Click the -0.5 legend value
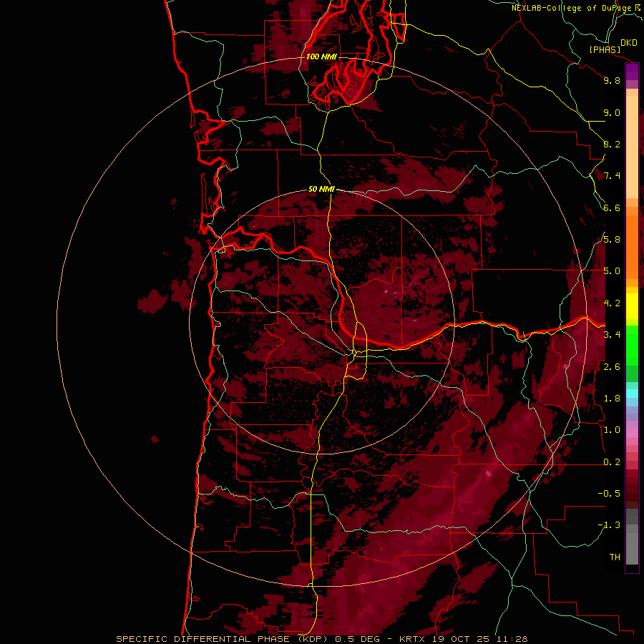The image size is (644, 644). click(609, 494)
